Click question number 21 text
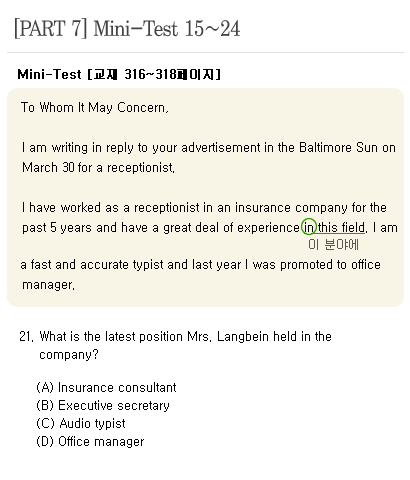Screen dimensions: 410x480 point(175,345)
